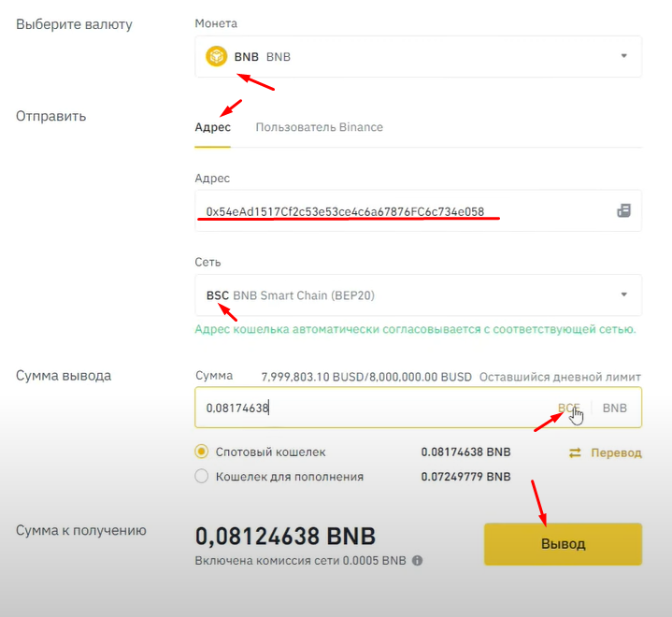
Task: Click the Оставшийся дневной лимит text
Action: 560,378
